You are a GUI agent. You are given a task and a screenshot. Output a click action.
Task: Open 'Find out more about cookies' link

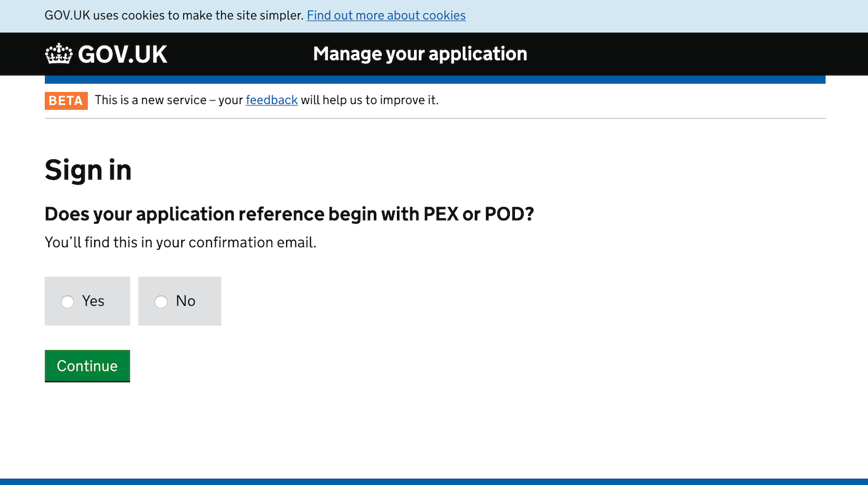pos(386,15)
